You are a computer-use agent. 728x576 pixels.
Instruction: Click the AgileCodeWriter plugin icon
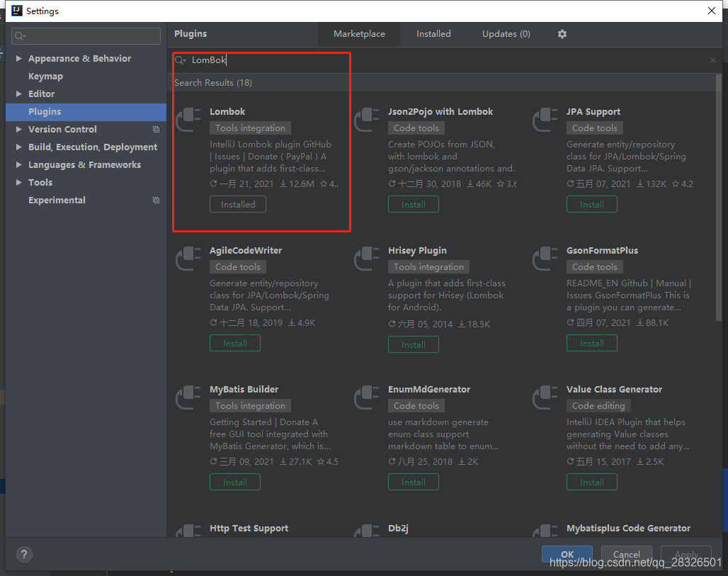pyautogui.click(x=188, y=258)
